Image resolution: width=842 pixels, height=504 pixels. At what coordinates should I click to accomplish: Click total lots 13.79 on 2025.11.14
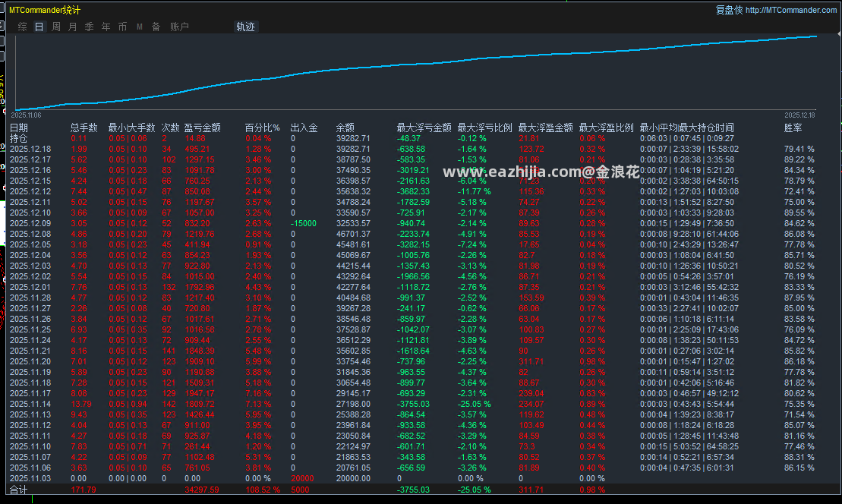click(81, 404)
